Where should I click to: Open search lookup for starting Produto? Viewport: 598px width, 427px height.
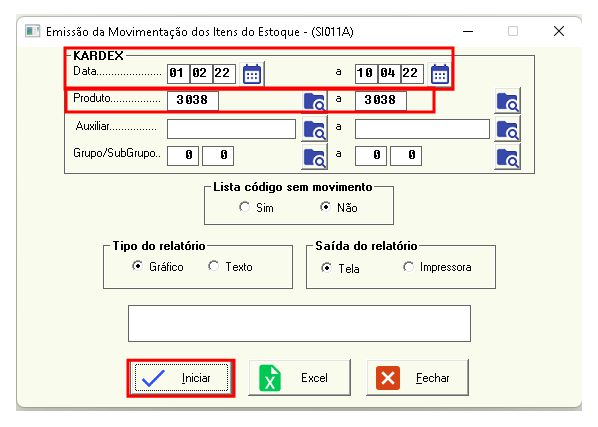tap(314, 101)
